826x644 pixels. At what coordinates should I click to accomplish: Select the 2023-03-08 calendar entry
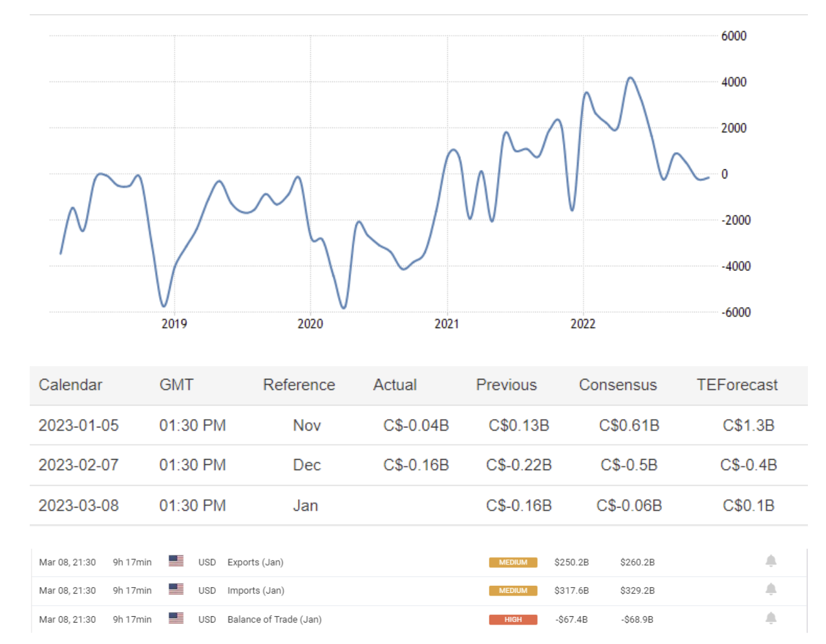click(x=79, y=506)
